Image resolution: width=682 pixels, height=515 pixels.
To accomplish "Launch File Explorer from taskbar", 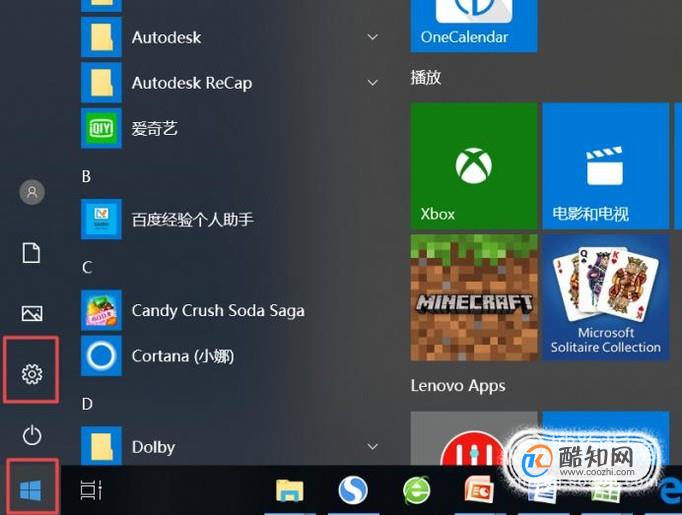I will (x=290, y=490).
